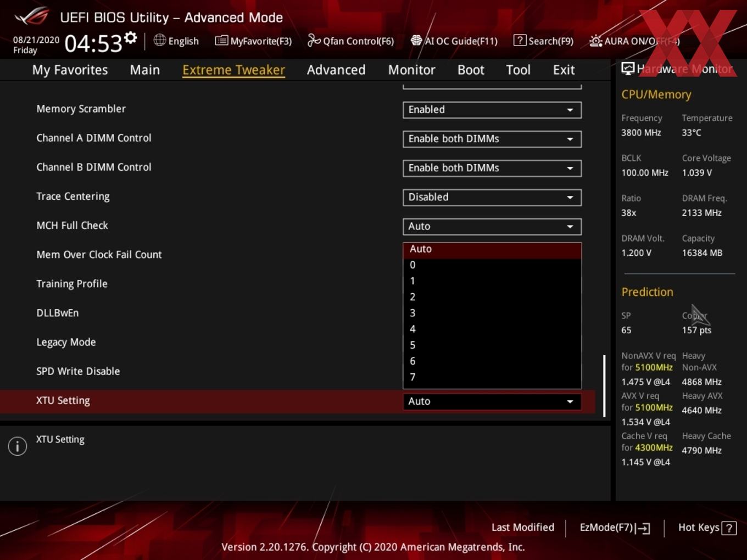This screenshot has height=560, width=747.
Task: Click the globe language icon
Action: point(159,40)
